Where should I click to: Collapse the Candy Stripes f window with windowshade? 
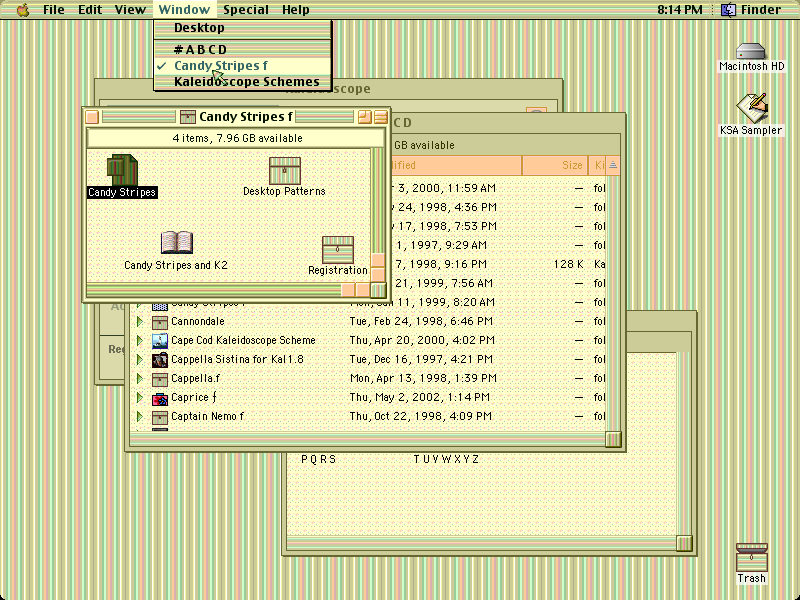tap(381, 117)
